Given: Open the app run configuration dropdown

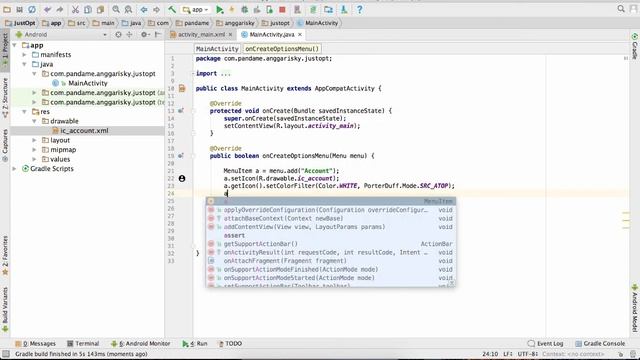Looking at the screenshot, I should (x=196, y=9).
